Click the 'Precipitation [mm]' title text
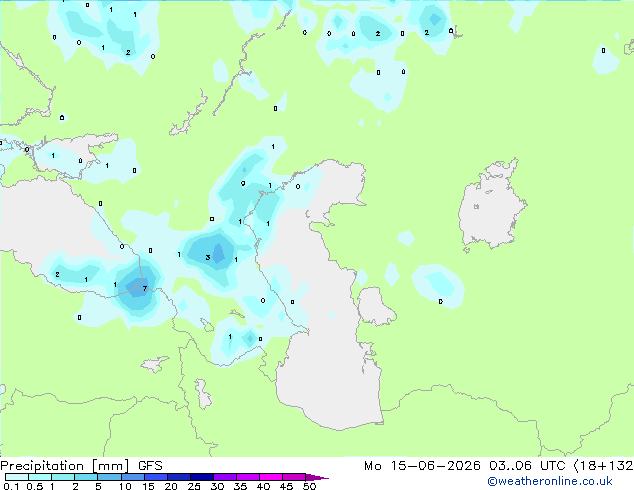 click(65, 466)
